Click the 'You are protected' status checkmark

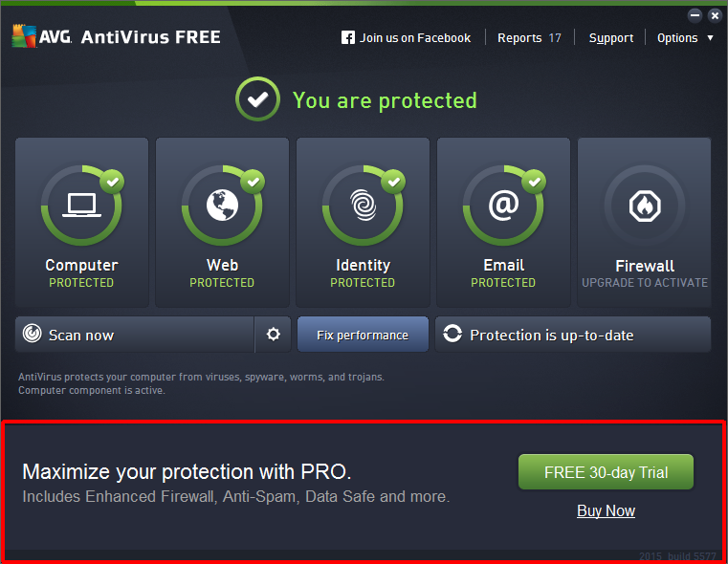tap(257, 100)
